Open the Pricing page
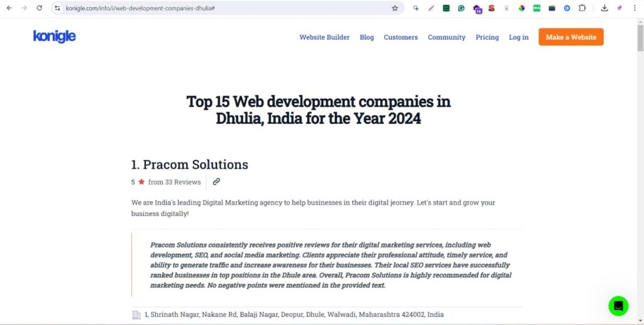644x325 pixels. [487, 37]
